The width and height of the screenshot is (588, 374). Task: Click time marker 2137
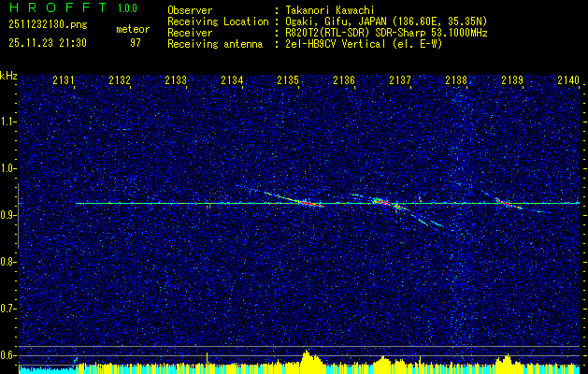[x=400, y=79]
